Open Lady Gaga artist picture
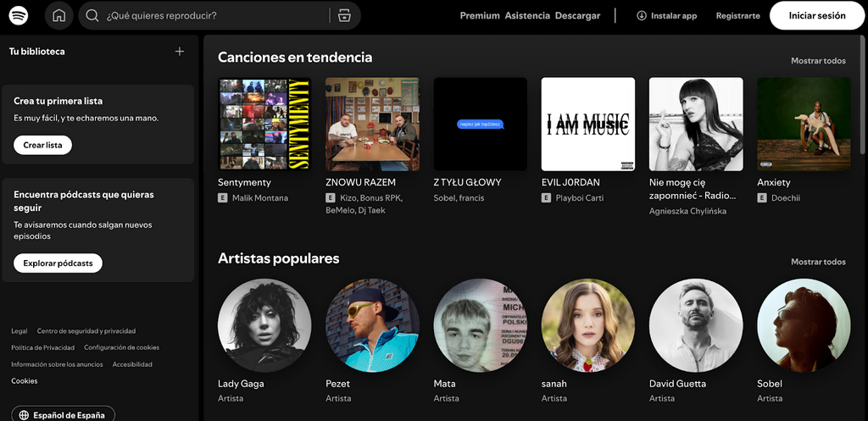This screenshot has width=868, height=421. click(x=264, y=325)
